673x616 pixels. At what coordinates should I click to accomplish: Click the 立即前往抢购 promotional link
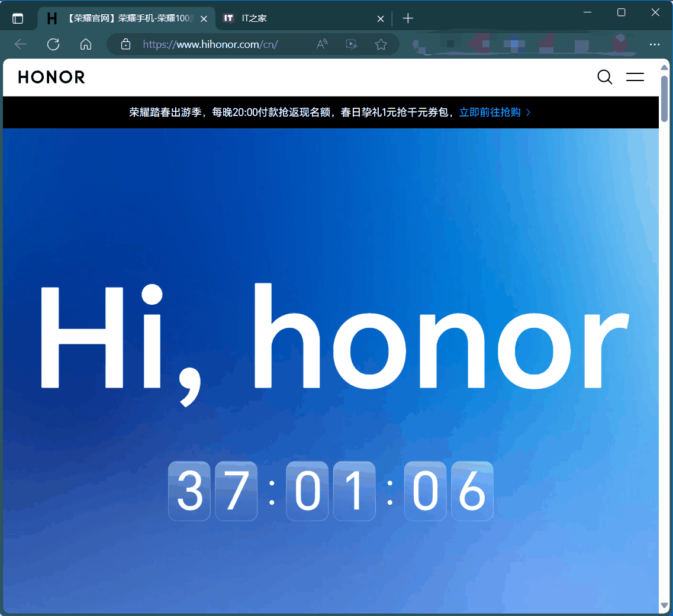[x=491, y=112]
